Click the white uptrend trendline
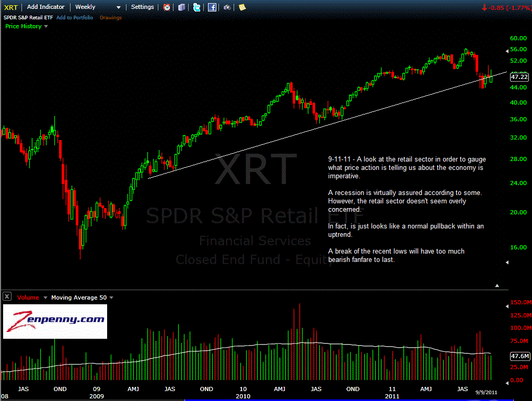The height and width of the screenshot is (401, 532). coord(328,125)
